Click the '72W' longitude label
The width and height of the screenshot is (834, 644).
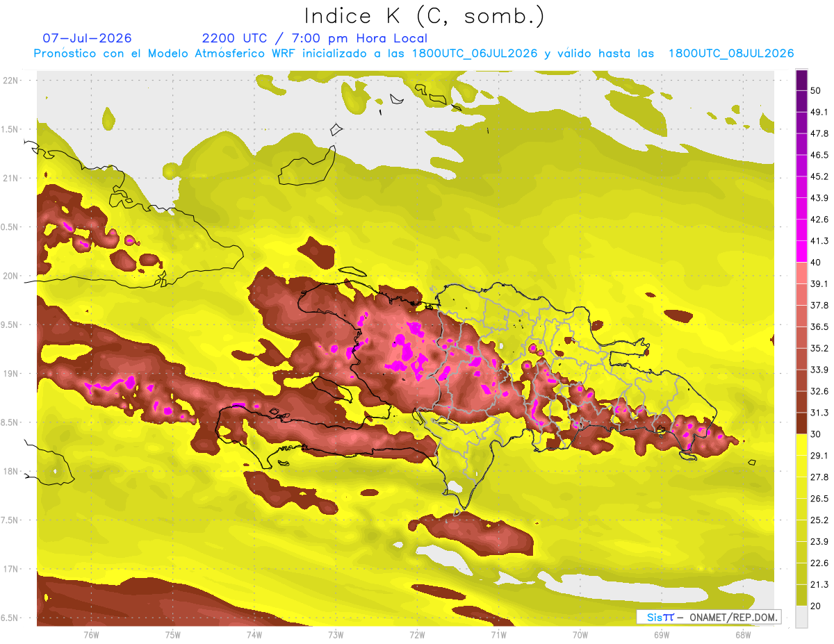[417, 634]
